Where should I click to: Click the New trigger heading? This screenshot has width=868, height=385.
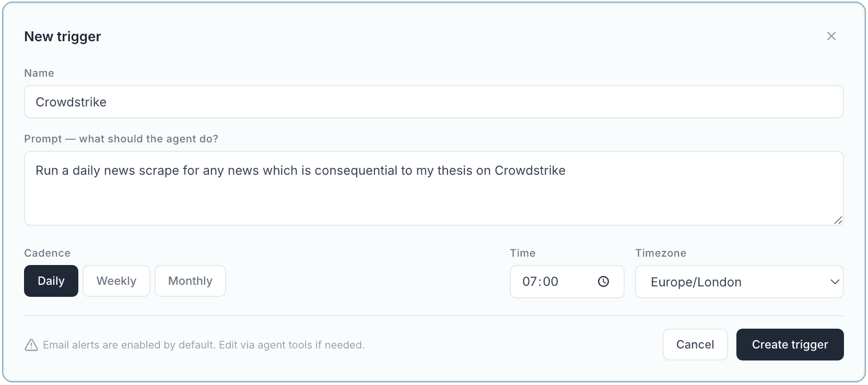63,37
